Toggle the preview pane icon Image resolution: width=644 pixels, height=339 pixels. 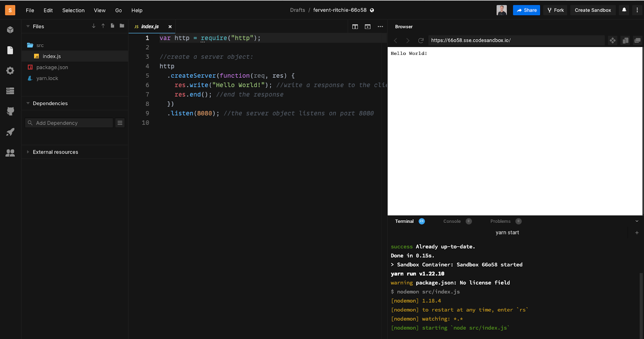[367, 27]
